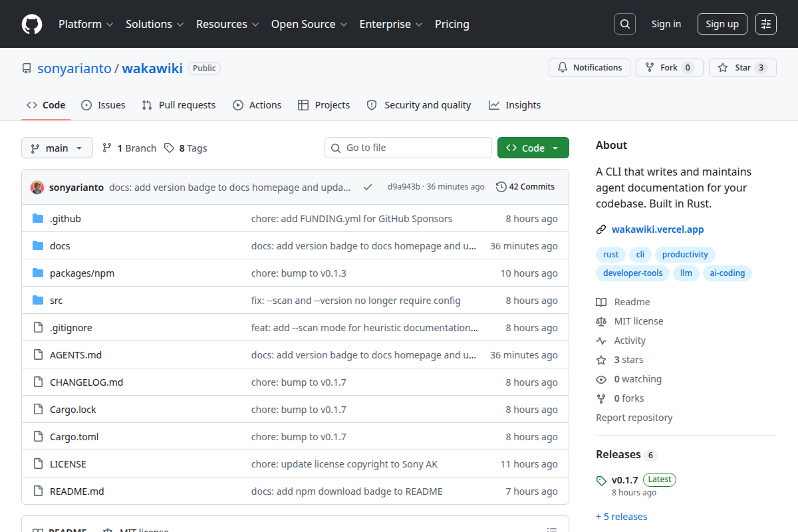798x532 pixels.
Task: Open the commit history clock icon
Action: pos(501,187)
